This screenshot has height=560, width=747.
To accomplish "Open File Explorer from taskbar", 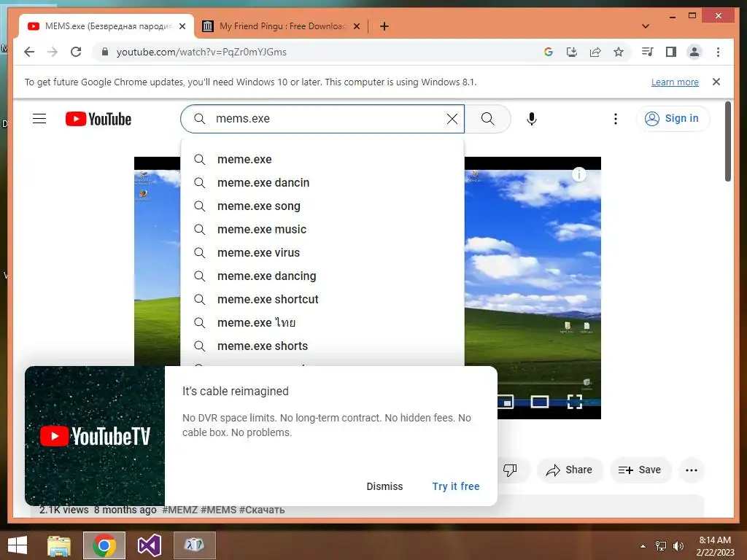I will pos(59,545).
